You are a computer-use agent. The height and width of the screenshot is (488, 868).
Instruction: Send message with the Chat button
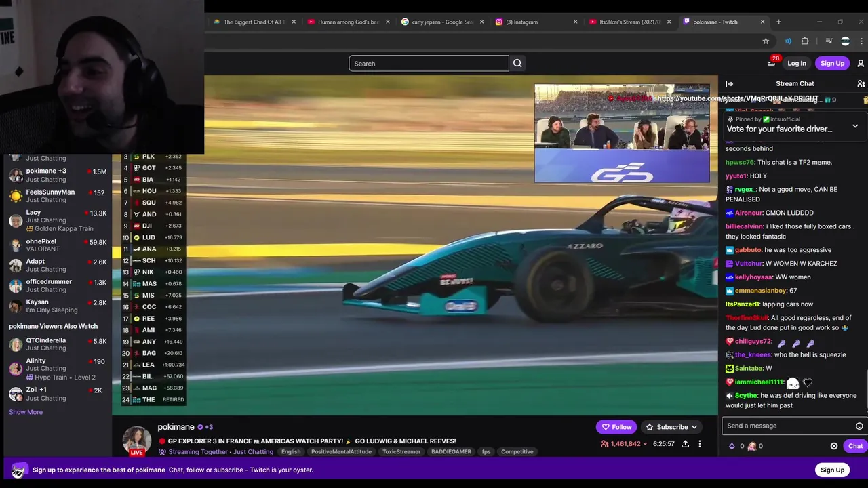pos(855,446)
